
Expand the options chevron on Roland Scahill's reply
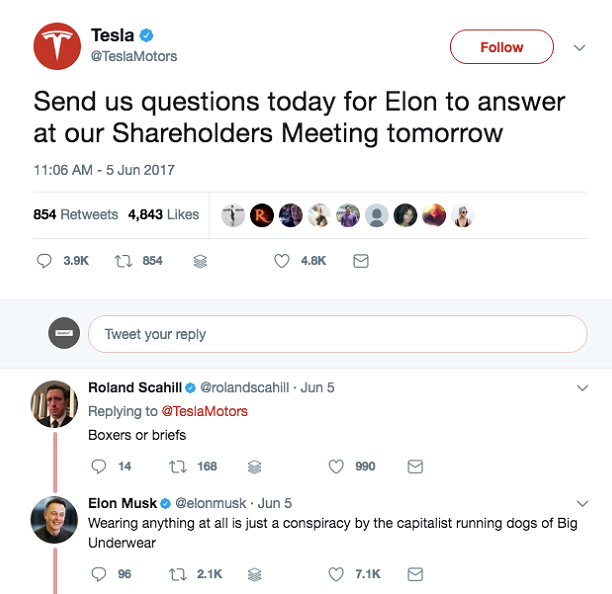(583, 387)
